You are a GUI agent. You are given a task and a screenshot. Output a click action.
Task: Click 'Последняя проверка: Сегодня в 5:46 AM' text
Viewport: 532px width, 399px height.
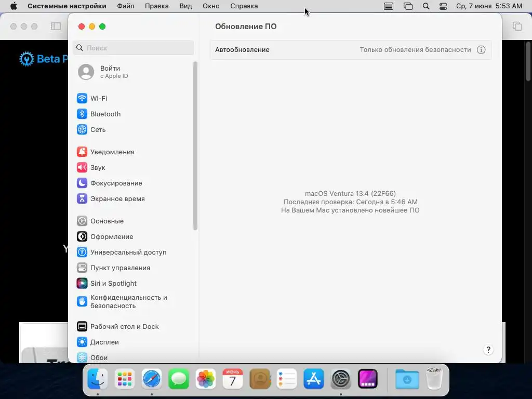(x=351, y=202)
